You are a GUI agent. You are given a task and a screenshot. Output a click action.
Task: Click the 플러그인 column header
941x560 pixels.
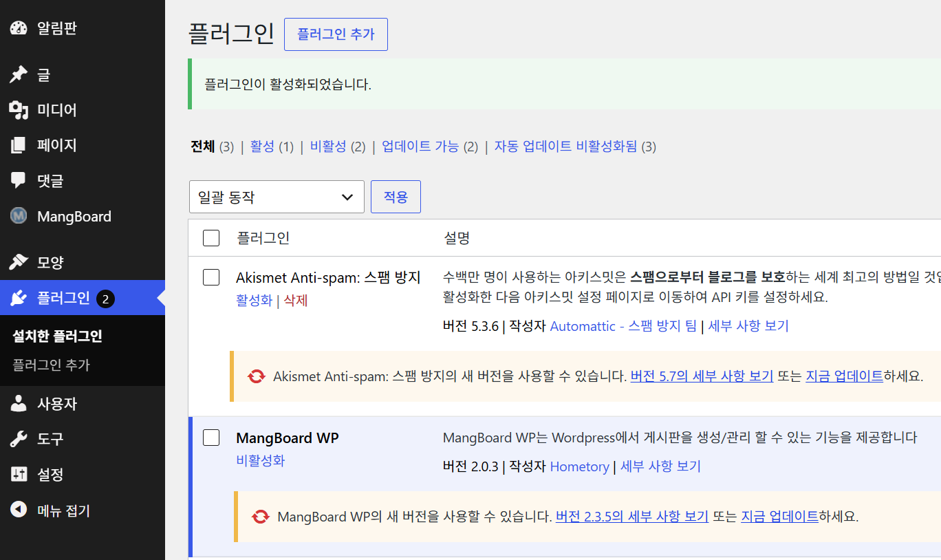coord(263,238)
